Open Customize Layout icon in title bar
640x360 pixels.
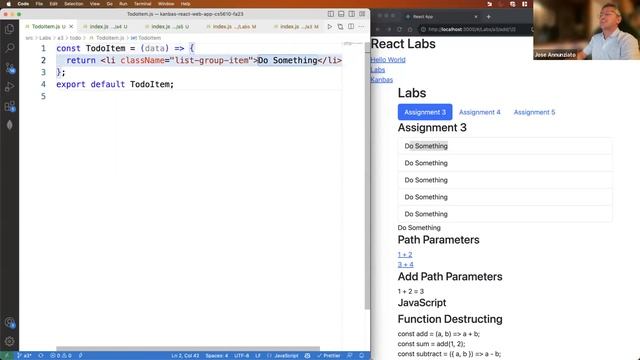[x=362, y=14]
